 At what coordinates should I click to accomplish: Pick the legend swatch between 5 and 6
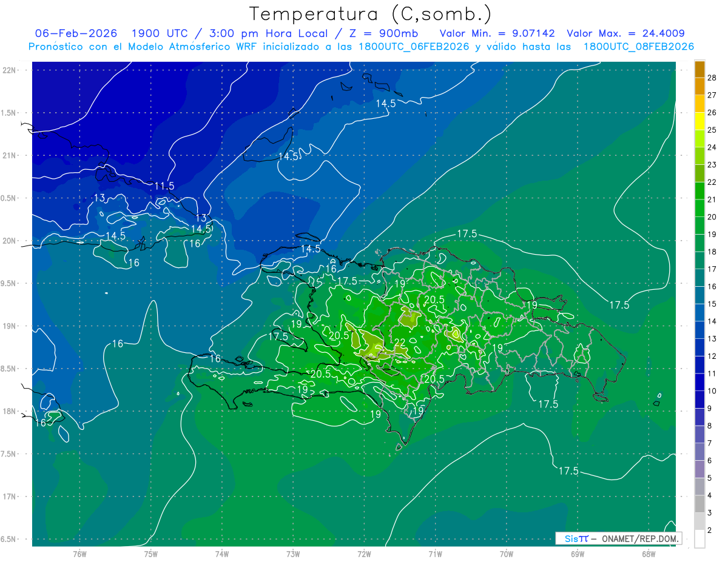[699, 469]
